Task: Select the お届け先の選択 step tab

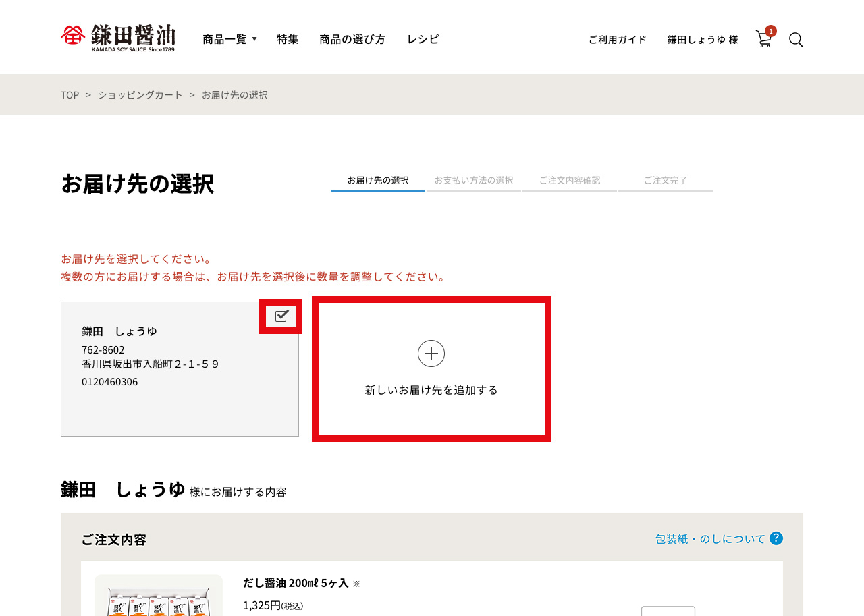Action: click(x=378, y=181)
